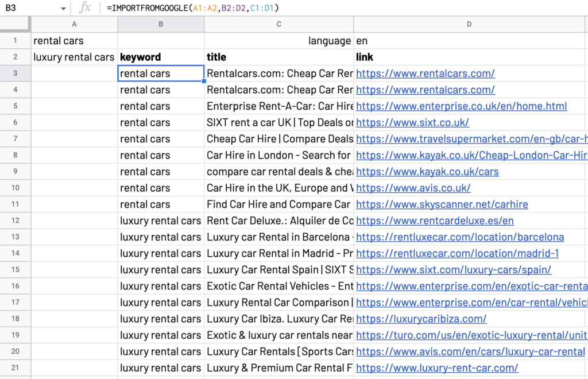Open the rentalcars.com link in row 3
The image size is (588, 379).
coord(425,74)
